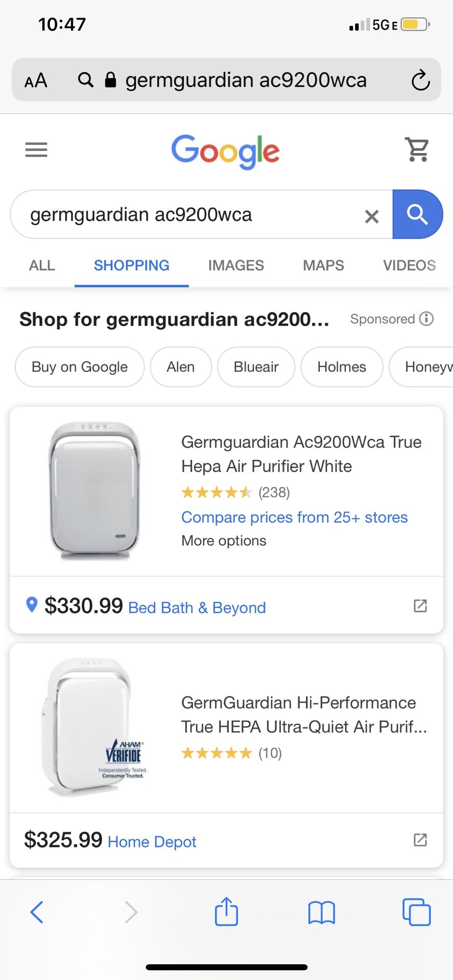The image size is (453, 980).
Task: Open Home Depot external link icon
Action: click(420, 840)
